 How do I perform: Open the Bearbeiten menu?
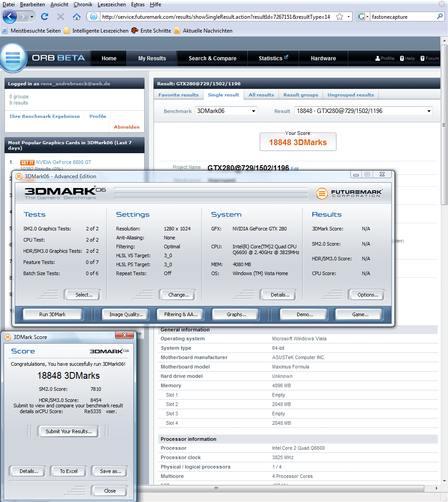point(32,4)
